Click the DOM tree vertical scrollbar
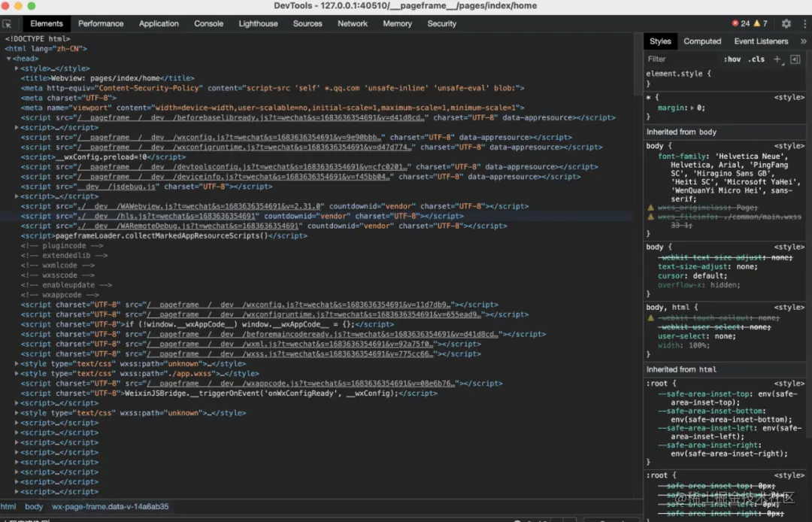Viewport: 812px width, 522px height. [x=638, y=65]
